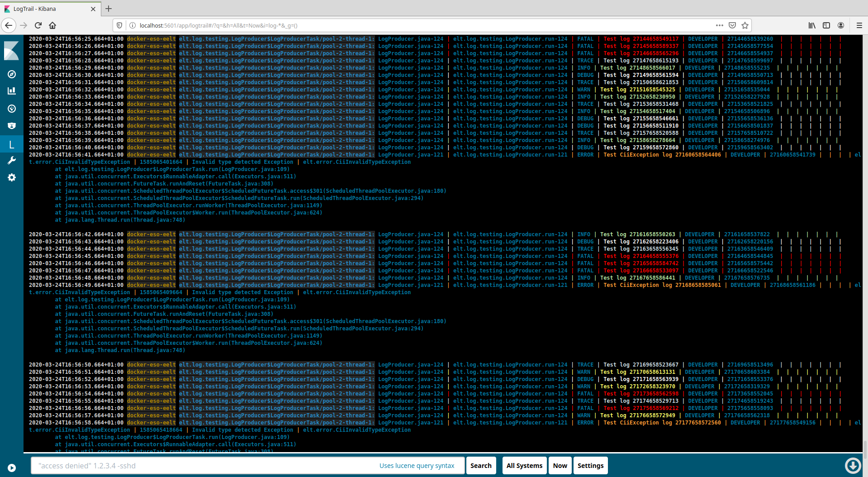Expand page actions menu in the address bar
The height and width of the screenshot is (477, 868).
pyautogui.click(x=719, y=25)
